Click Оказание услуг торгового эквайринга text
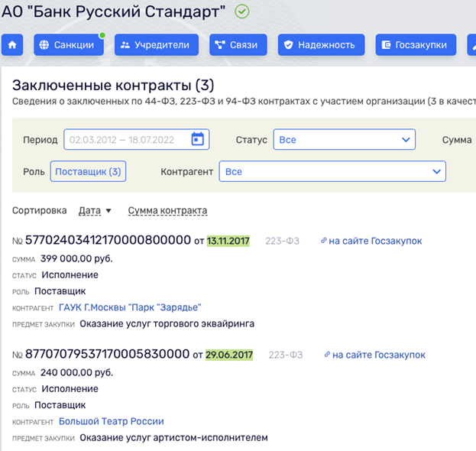476x451 pixels. point(167,324)
